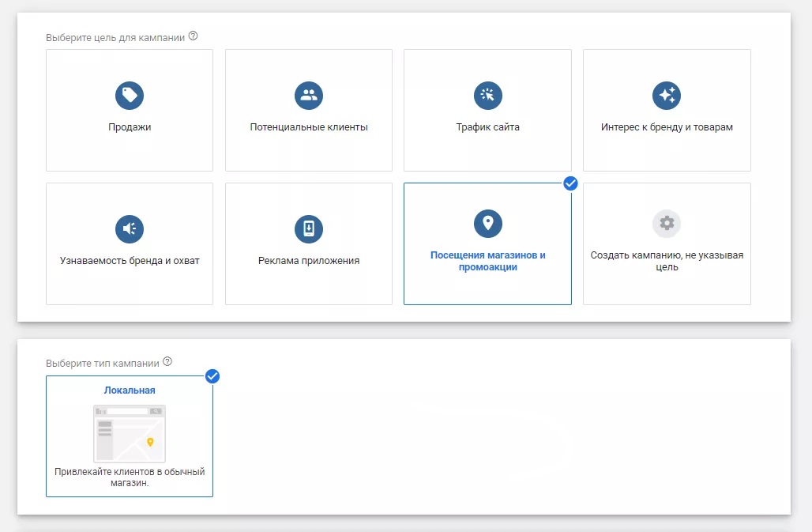Image resolution: width=812 pixels, height=532 pixels.
Task: Click the phone download icon for app ads
Action: (309, 228)
